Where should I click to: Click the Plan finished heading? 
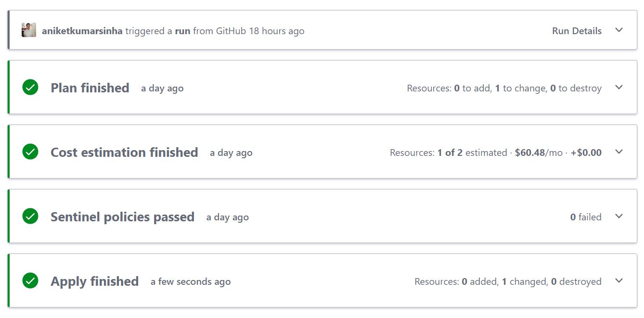point(90,88)
